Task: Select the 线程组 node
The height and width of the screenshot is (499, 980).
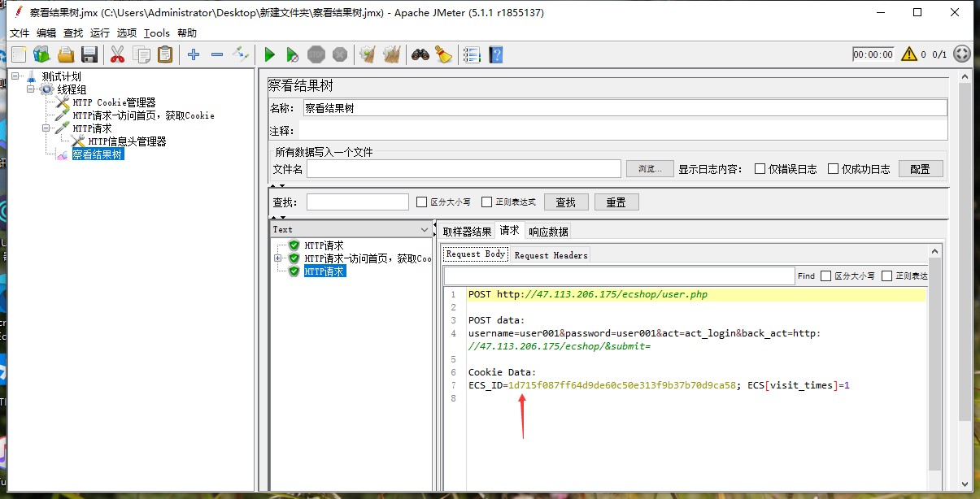Action: [x=72, y=89]
